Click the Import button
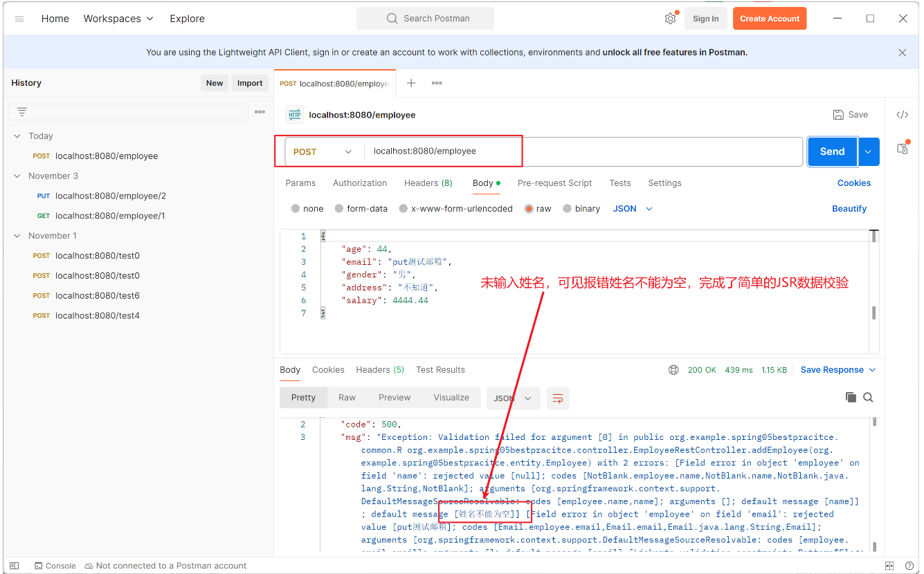Viewport: 924px width, 574px height. point(250,83)
